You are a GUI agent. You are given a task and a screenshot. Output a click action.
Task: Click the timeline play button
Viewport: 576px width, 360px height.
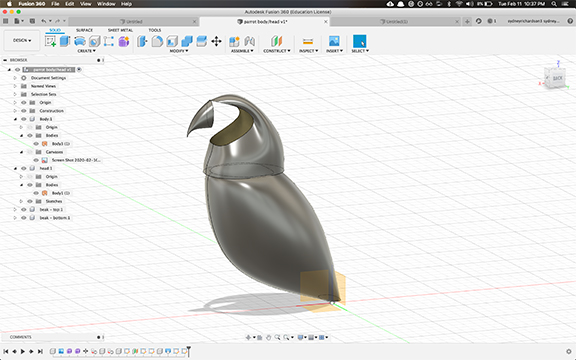[x=23, y=351]
